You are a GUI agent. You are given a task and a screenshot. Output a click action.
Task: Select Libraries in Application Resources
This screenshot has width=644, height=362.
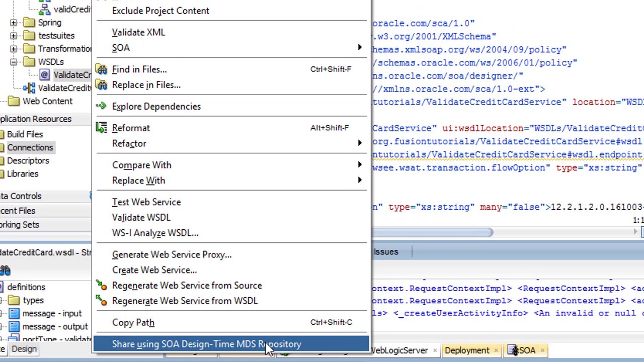click(x=22, y=173)
